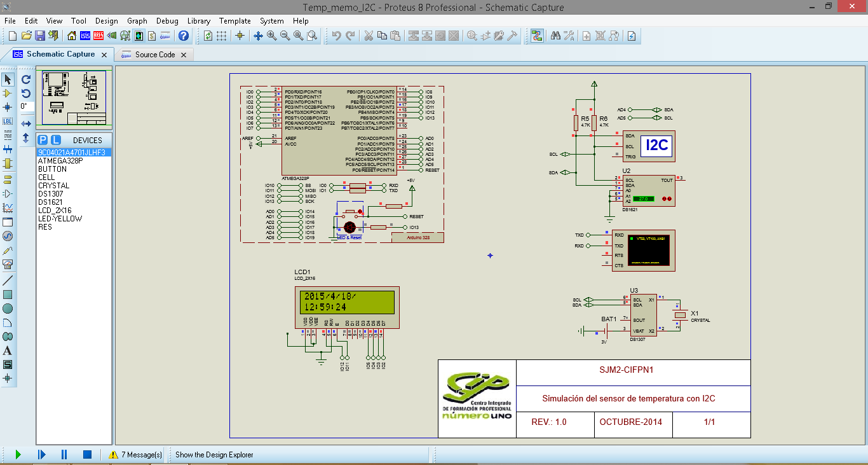Click the Zoom Out magnifier icon
868x465 pixels.
pos(285,36)
